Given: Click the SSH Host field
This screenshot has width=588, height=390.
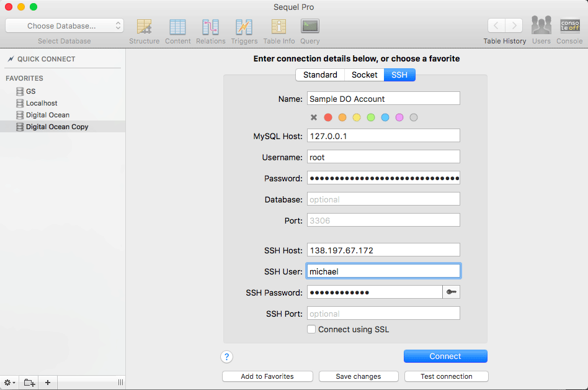Looking at the screenshot, I should coord(383,250).
